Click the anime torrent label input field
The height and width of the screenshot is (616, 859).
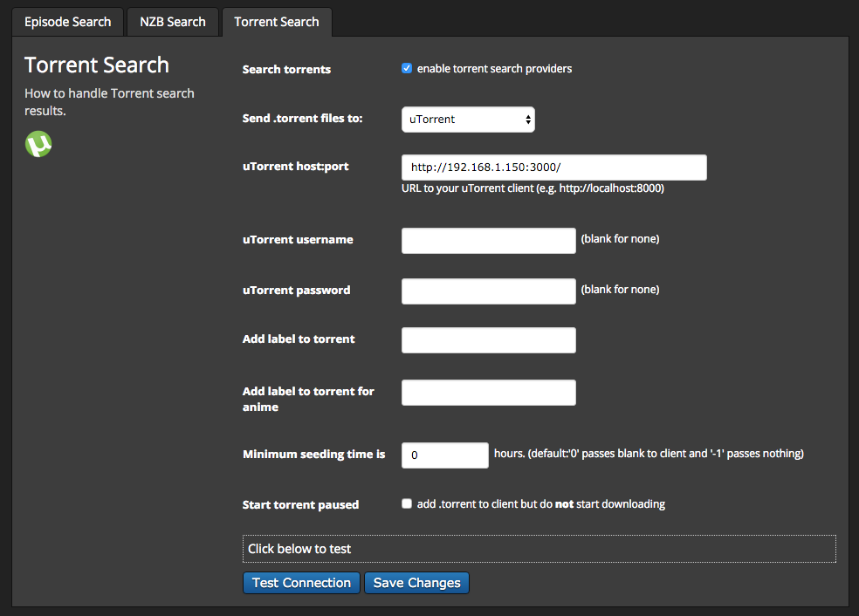coord(488,393)
